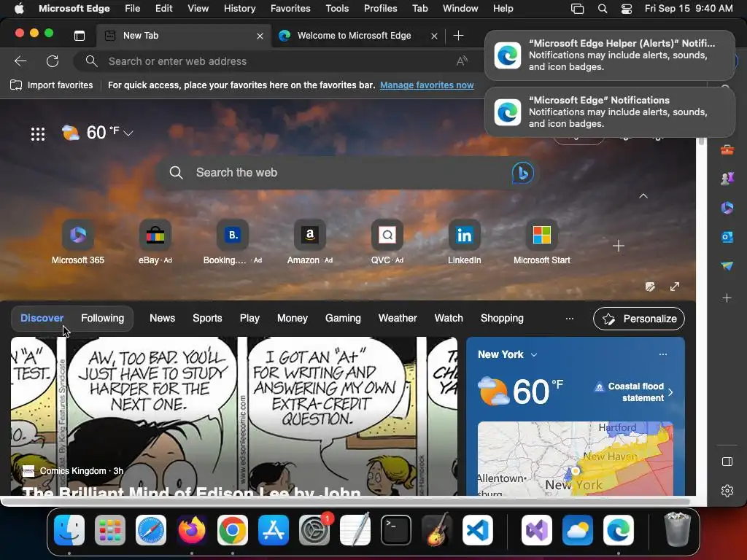Open the History menu in menu bar
This screenshot has width=747, height=560.
coord(239,9)
